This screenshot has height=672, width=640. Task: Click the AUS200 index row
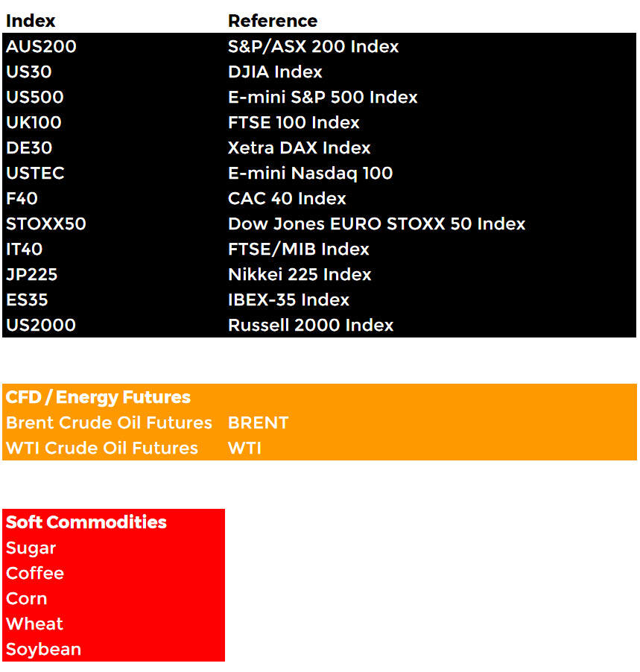click(x=319, y=46)
